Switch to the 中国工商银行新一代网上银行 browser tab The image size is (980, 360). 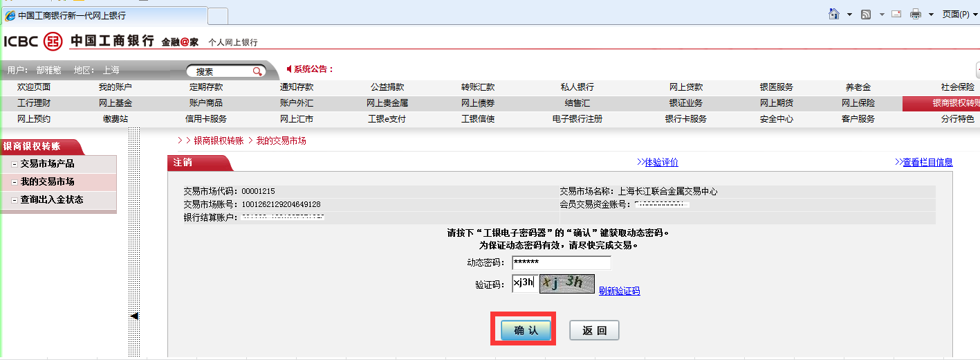click(x=104, y=15)
